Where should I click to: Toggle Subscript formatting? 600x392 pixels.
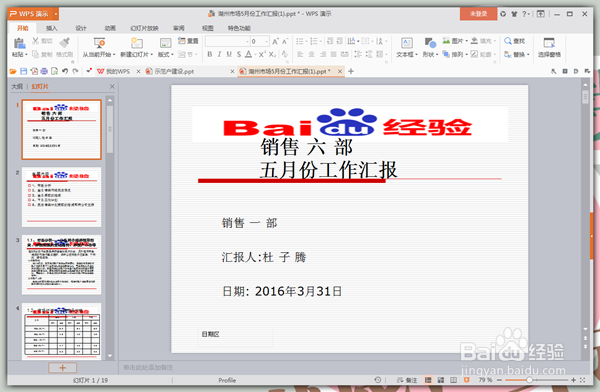pos(272,54)
